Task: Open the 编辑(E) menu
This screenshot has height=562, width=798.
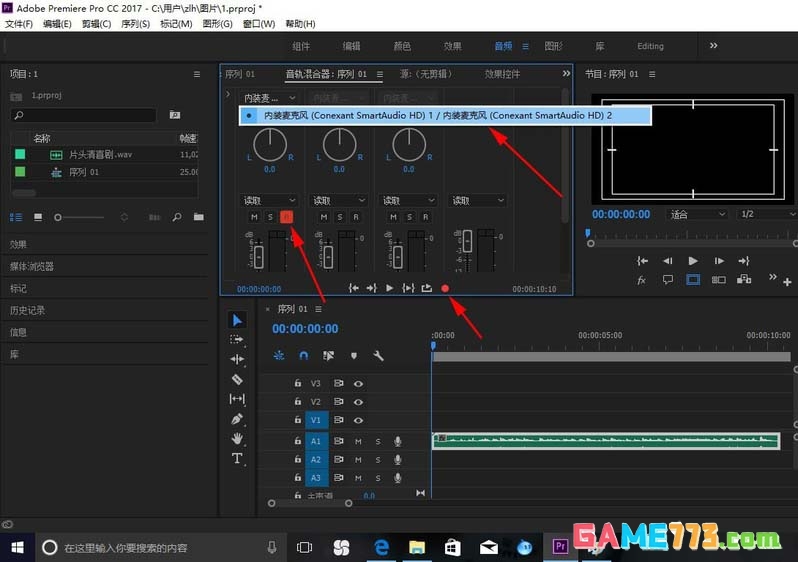Action: (x=57, y=24)
